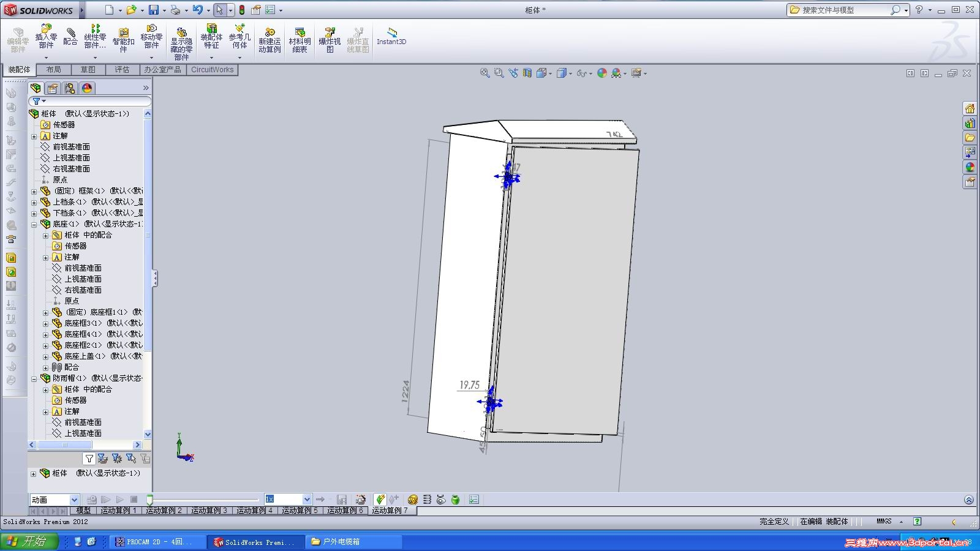Open the playback speed 1x dropdown
This screenshot has width=980, height=551.
click(x=307, y=500)
